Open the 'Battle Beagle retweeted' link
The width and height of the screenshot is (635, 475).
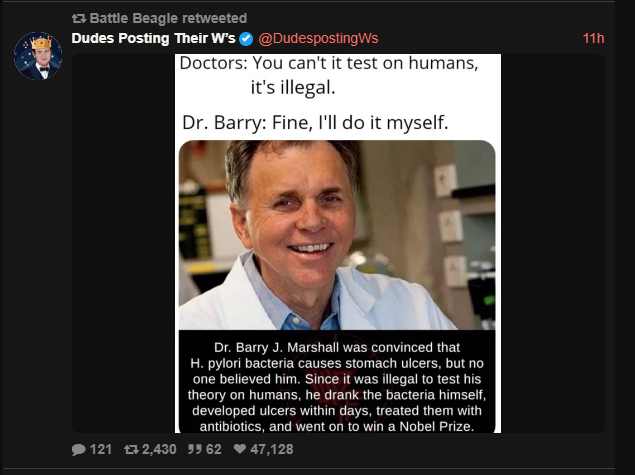click(x=168, y=19)
